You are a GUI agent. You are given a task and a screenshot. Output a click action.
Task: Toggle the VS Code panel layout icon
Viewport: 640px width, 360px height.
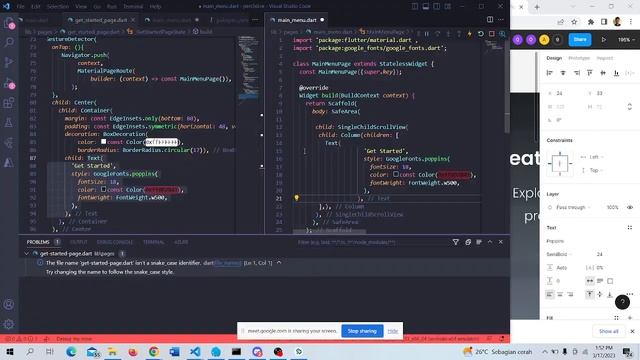[426, 7]
